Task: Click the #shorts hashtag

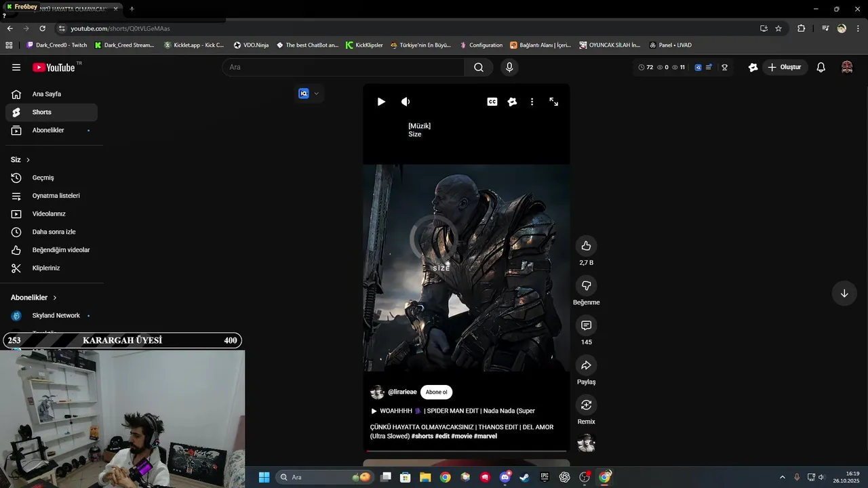Action: click(x=422, y=436)
